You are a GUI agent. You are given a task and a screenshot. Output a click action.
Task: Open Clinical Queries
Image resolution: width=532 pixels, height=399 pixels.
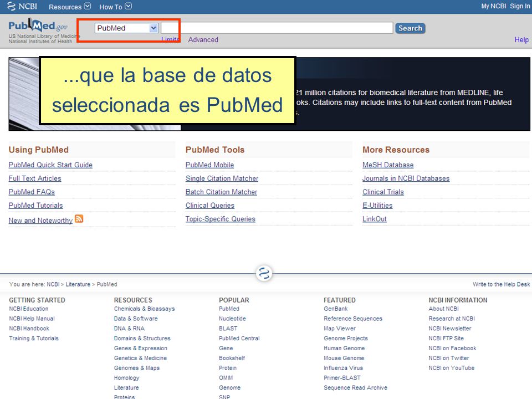(210, 206)
